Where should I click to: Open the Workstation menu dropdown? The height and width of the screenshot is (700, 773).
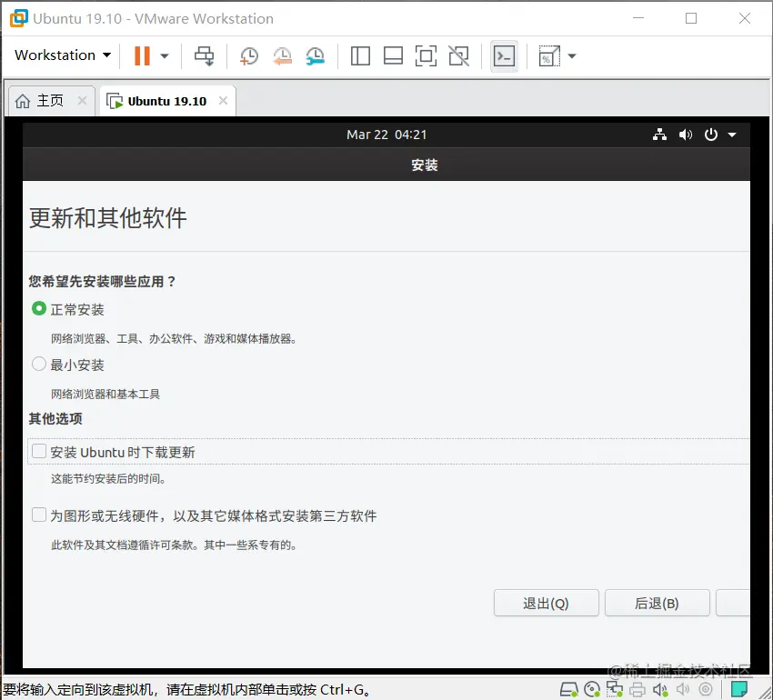click(61, 55)
